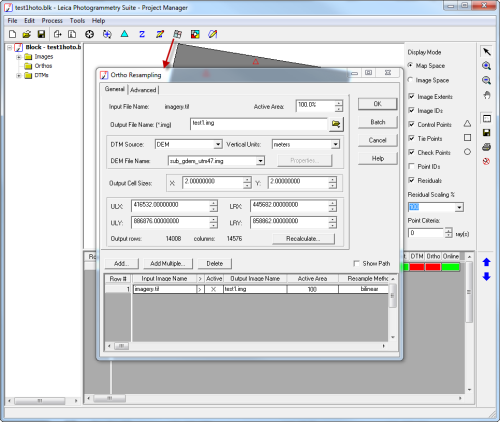
Task: Click the Output File Name input field
Action: pyautogui.click(x=259, y=124)
